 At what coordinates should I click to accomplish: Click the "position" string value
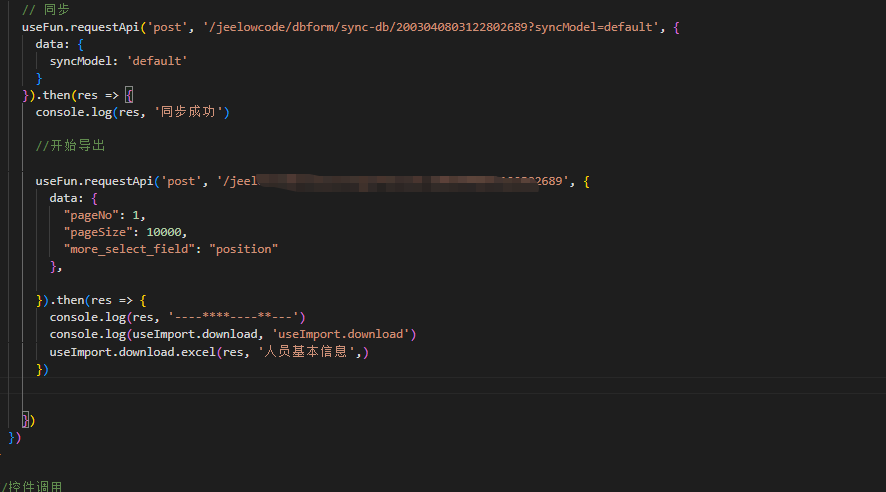tap(243, 249)
